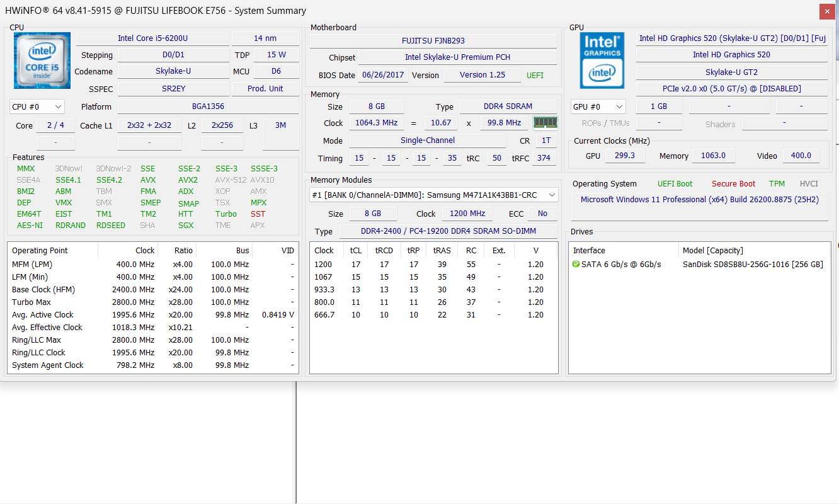Click the BIOS date 06/26/2017 field
This screenshot has width=839, height=504.
[x=384, y=76]
